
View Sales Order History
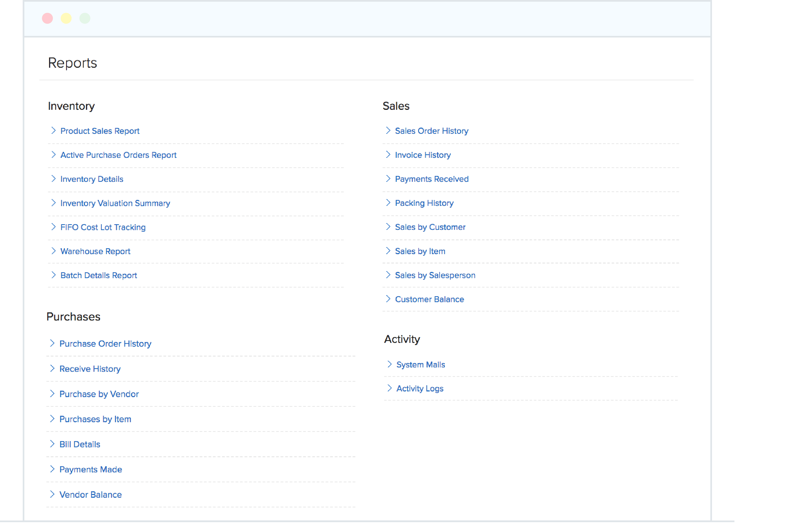[x=431, y=131]
